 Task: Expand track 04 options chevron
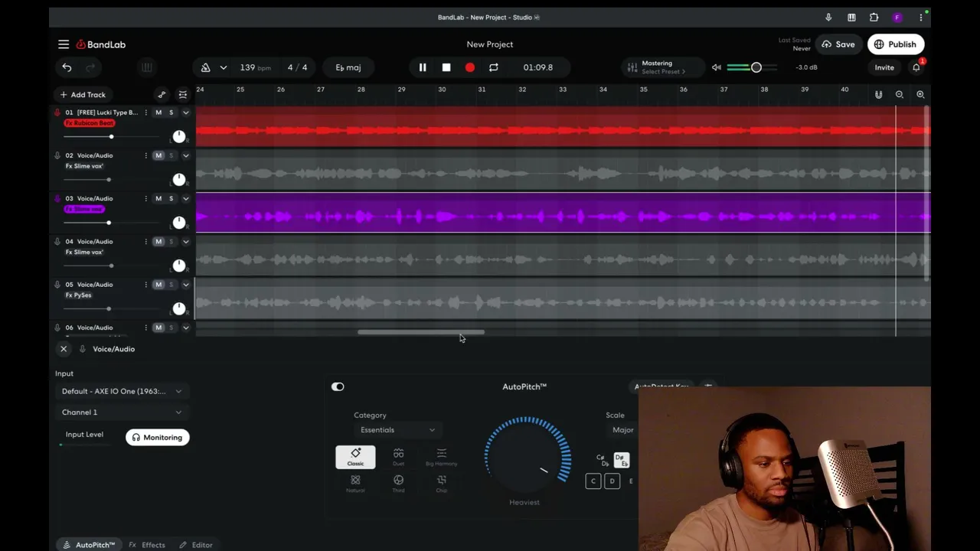(x=185, y=241)
